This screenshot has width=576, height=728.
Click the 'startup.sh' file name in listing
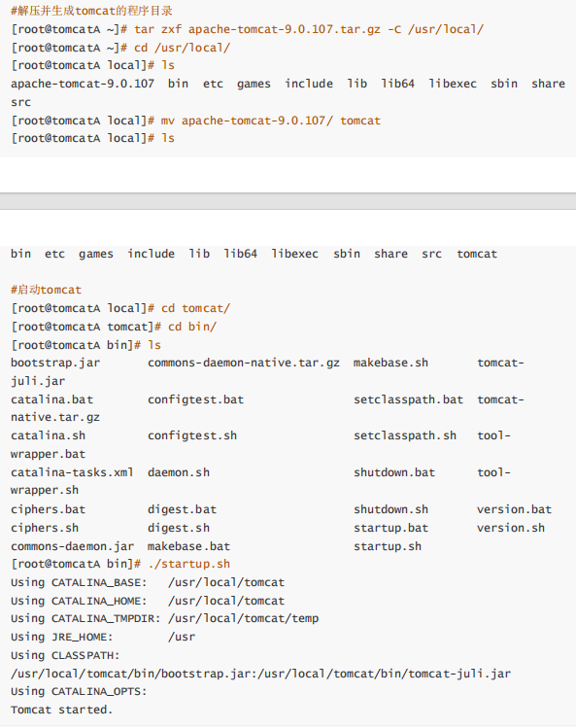point(388,546)
